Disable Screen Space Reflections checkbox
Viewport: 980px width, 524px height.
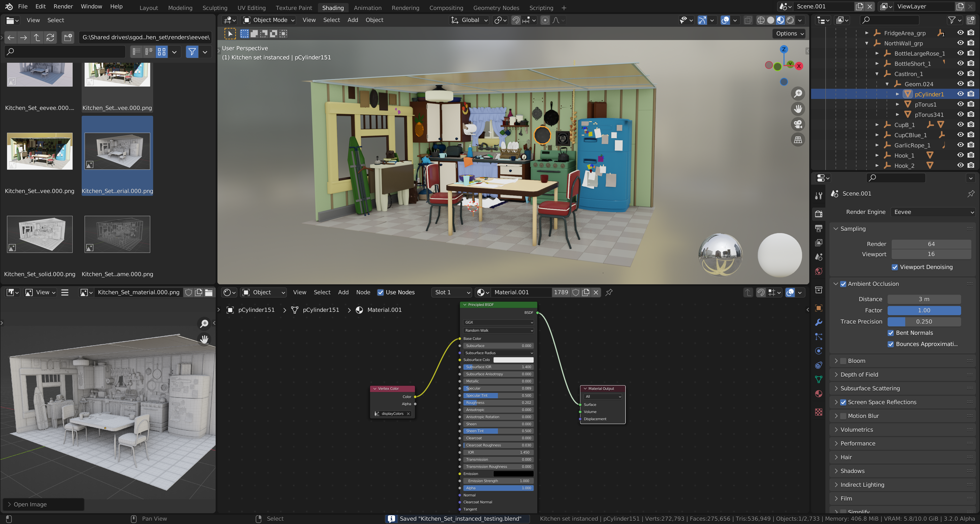843,402
